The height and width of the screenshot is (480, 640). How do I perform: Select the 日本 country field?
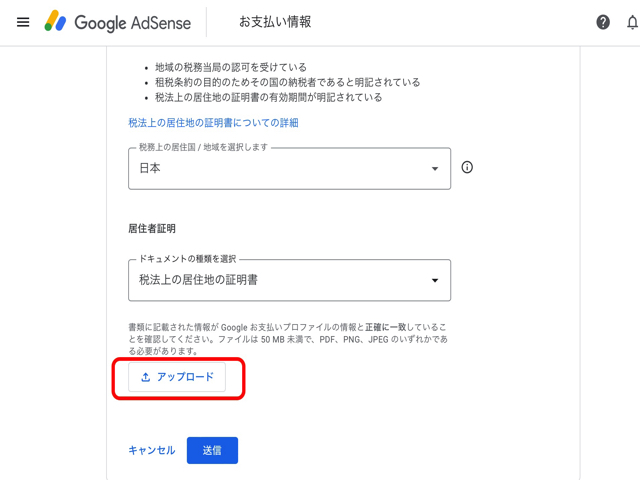280,169
